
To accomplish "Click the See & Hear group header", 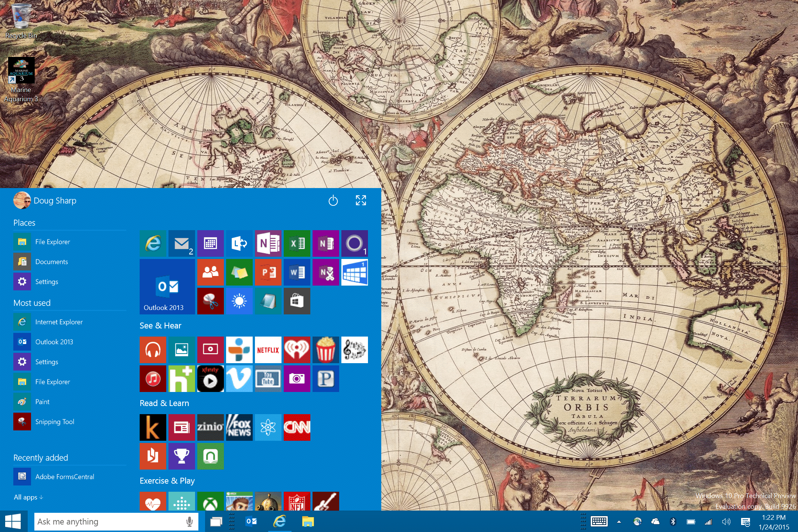I will click(160, 325).
